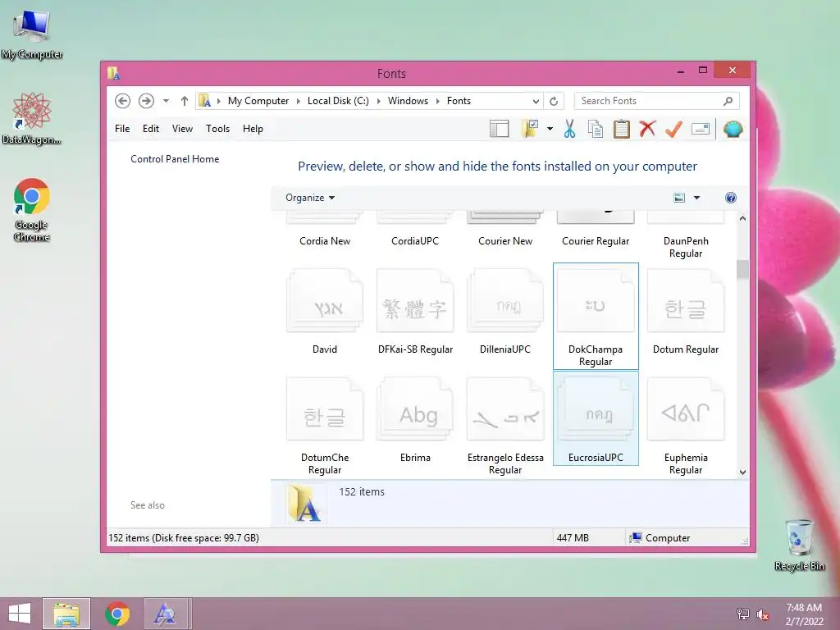Select the Euphemia Regular font
This screenshot has width=840, height=630.
pos(686,426)
